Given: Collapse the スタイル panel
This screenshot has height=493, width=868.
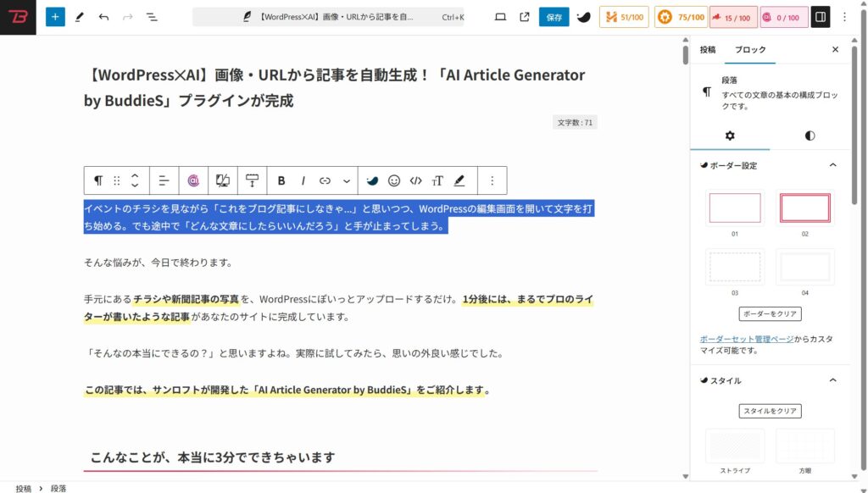Looking at the screenshot, I should point(832,380).
